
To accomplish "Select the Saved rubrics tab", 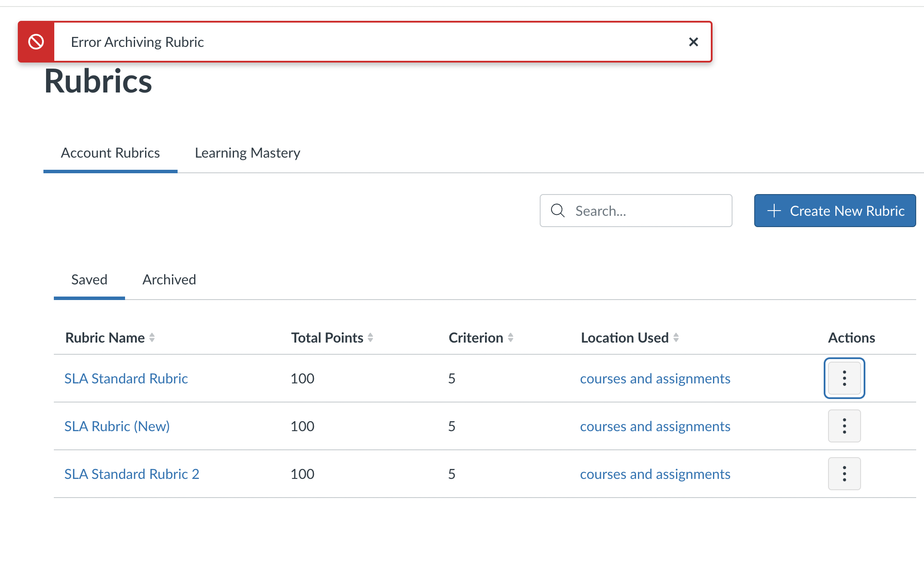I will [89, 280].
